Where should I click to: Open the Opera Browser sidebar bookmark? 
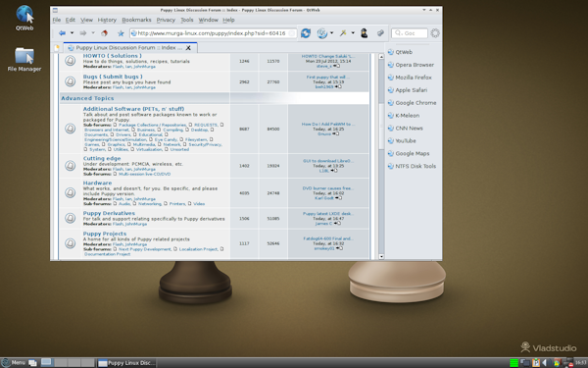pos(411,65)
